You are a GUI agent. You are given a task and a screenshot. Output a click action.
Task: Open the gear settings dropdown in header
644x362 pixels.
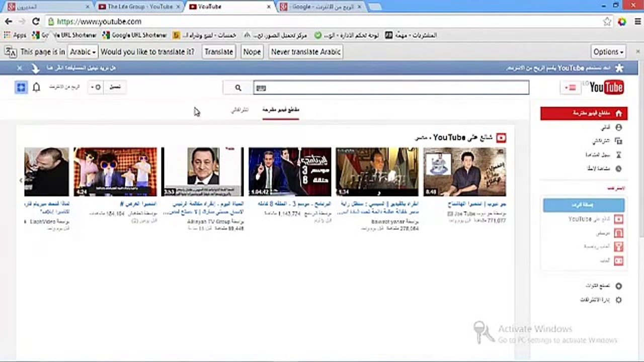point(96,87)
